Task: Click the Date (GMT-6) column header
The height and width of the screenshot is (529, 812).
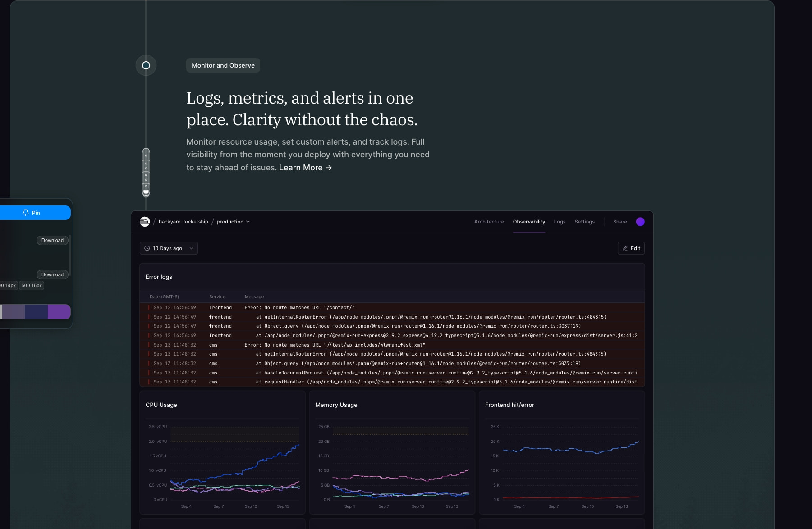Action: (x=164, y=297)
